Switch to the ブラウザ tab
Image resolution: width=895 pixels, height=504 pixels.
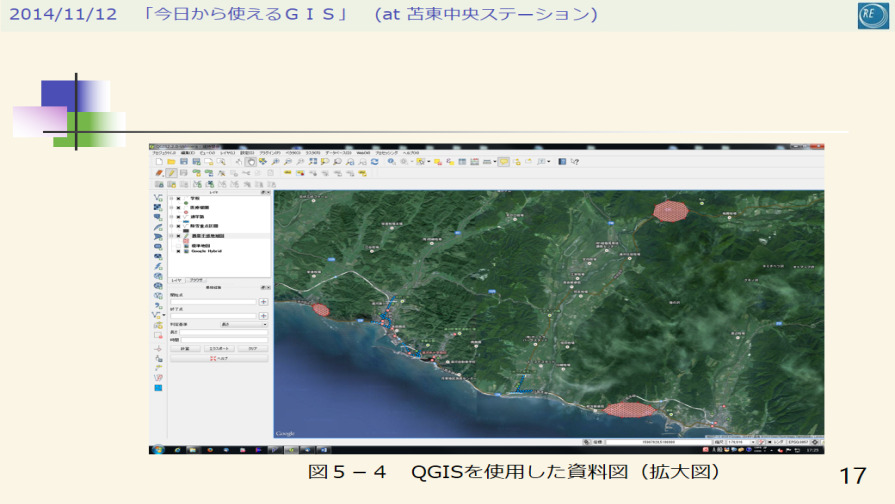click(197, 281)
